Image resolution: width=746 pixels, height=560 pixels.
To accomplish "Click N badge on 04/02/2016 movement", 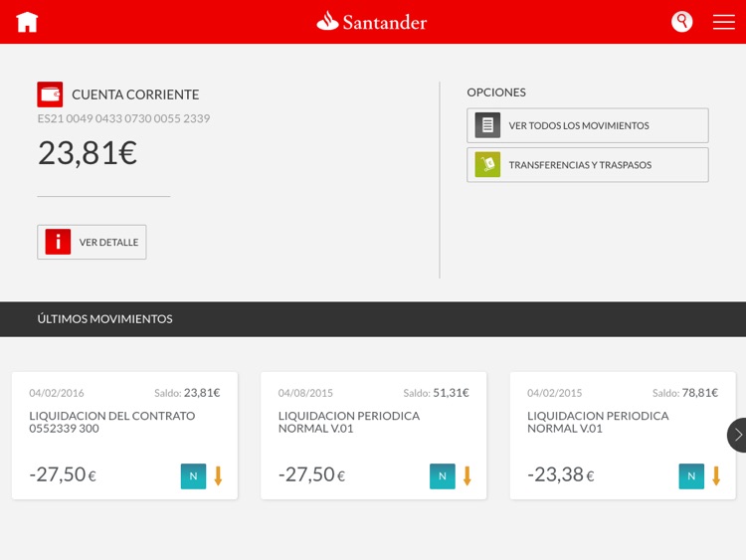I will pyautogui.click(x=193, y=476).
